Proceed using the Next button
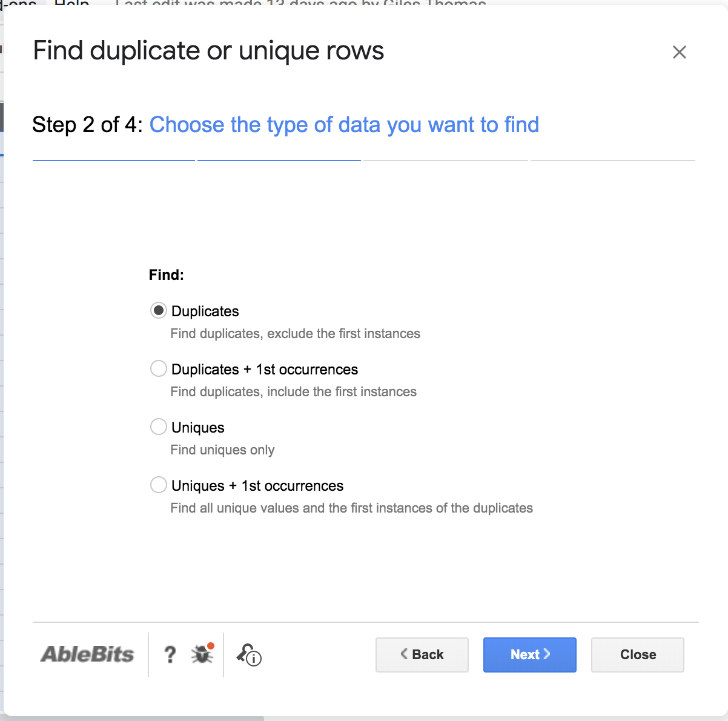The image size is (728, 721). point(529,654)
